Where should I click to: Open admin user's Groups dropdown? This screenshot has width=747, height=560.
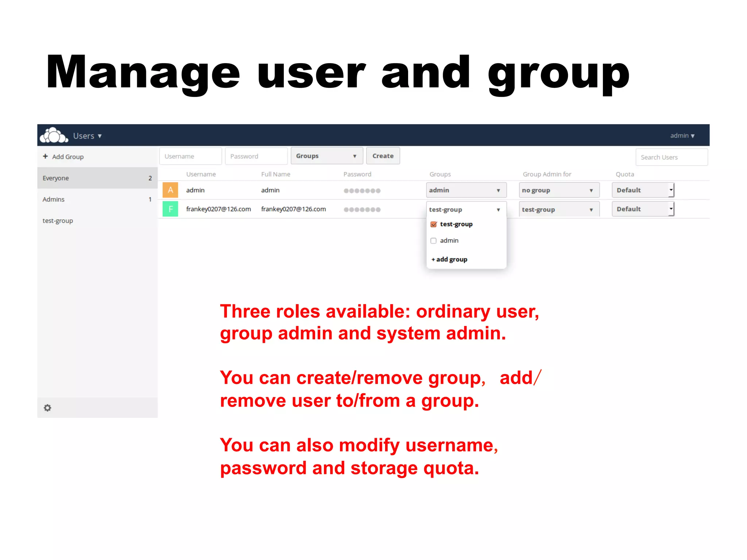[466, 190]
